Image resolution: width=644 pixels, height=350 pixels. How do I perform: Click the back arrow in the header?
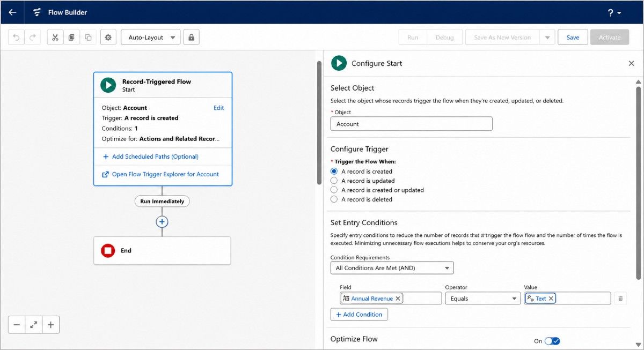pos(12,12)
